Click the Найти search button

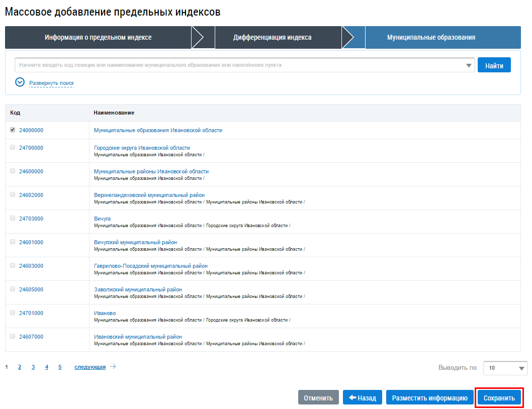[x=494, y=65]
